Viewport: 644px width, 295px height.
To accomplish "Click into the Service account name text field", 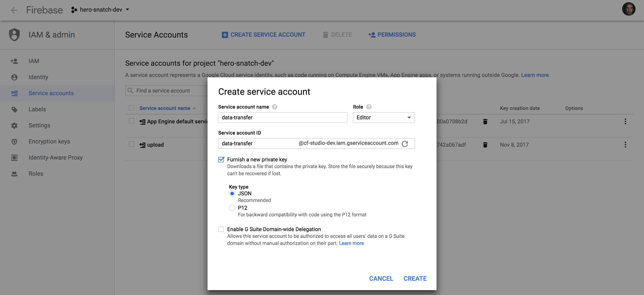I will [283, 117].
